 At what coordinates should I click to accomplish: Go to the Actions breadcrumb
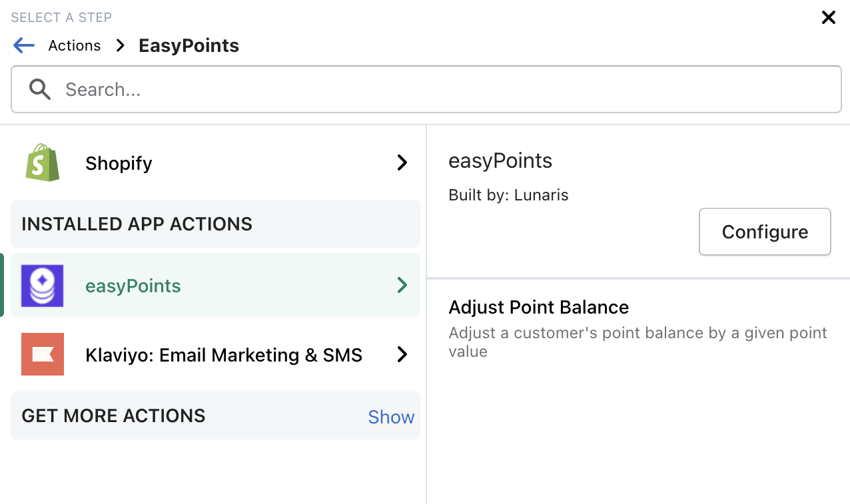point(75,45)
